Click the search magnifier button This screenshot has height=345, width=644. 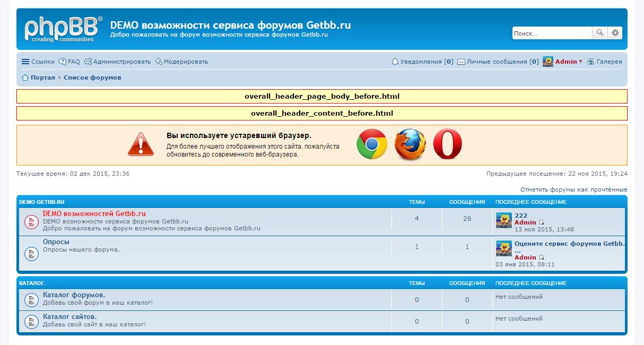point(599,33)
